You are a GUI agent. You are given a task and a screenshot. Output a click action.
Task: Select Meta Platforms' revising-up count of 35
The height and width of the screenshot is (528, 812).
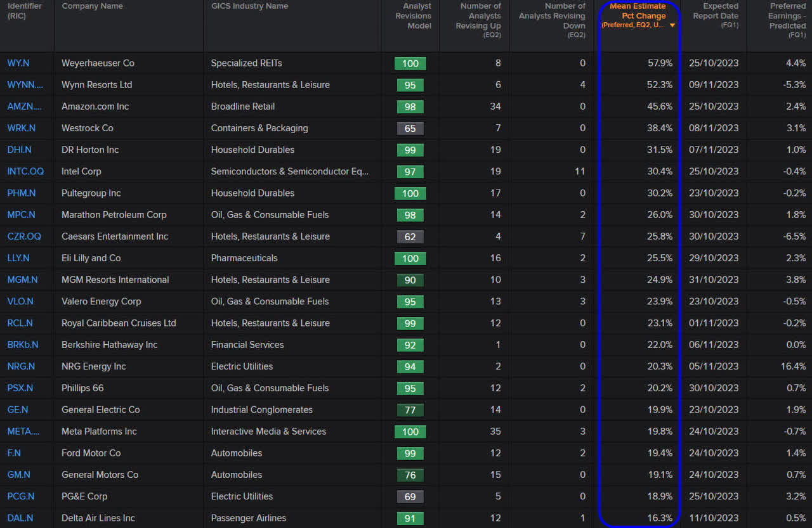tap(495, 431)
